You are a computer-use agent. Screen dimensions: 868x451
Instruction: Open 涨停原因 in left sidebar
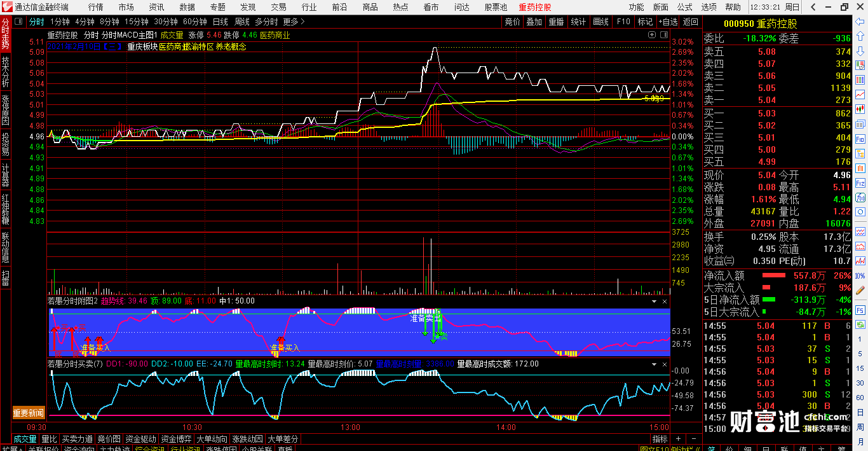pyautogui.click(x=5, y=109)
